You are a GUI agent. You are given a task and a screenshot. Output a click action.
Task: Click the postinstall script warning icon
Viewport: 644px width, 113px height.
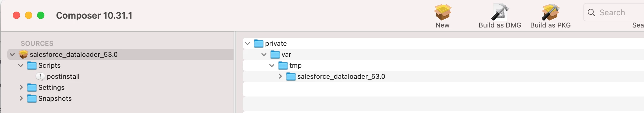40,76
